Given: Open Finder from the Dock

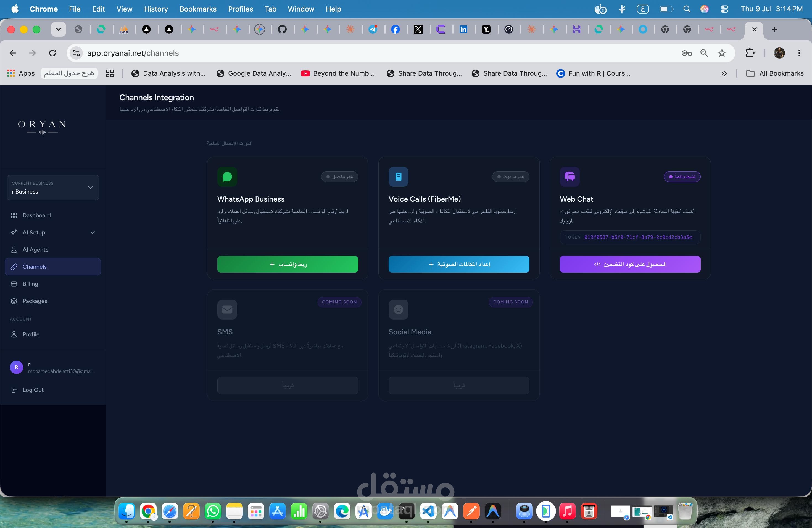Looking at the screenshot, I should coord(127,511).
